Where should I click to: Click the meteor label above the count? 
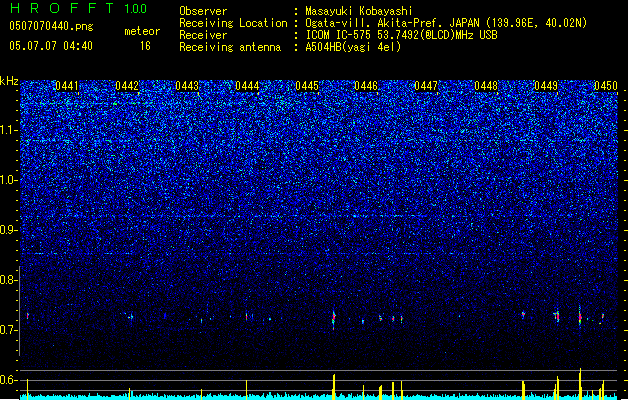click(x=142, y=31)
